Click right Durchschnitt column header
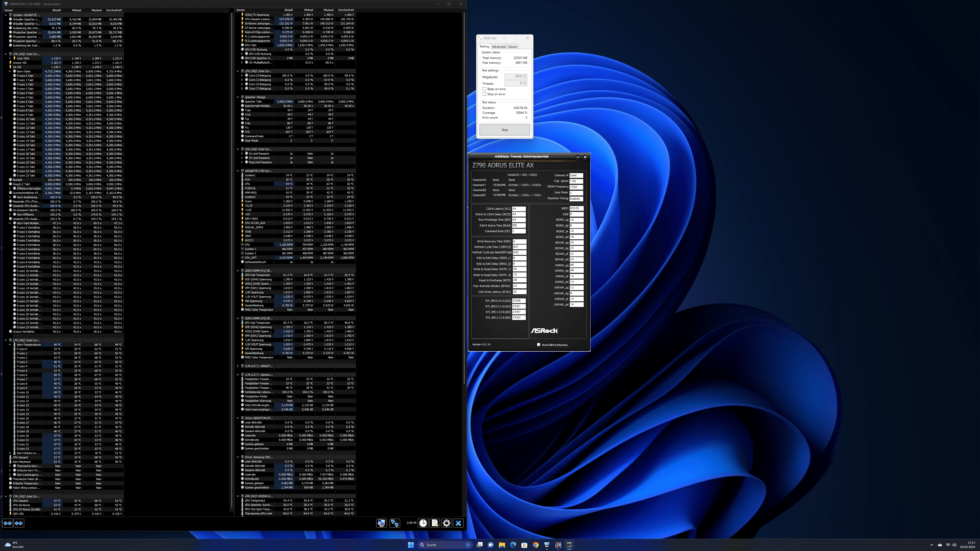The height and width of the screenshot is (551, 980). point(346,10)
